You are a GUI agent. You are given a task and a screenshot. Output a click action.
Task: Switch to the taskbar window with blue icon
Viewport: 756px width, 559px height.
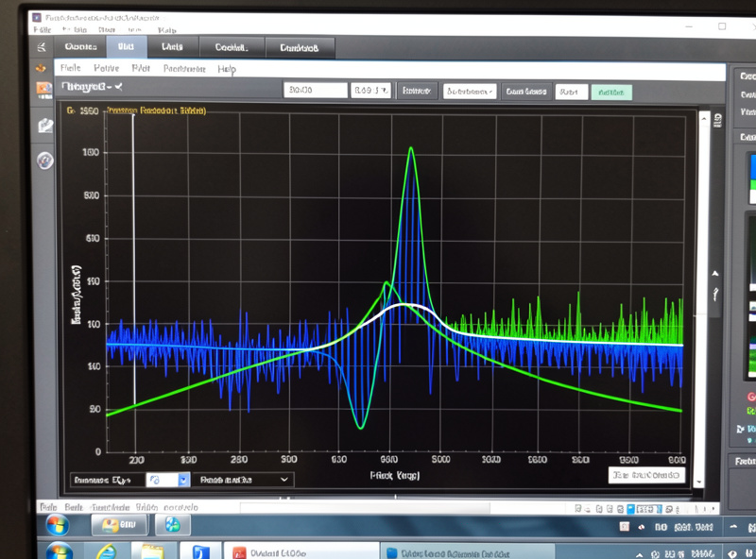(x=468, y=553)
